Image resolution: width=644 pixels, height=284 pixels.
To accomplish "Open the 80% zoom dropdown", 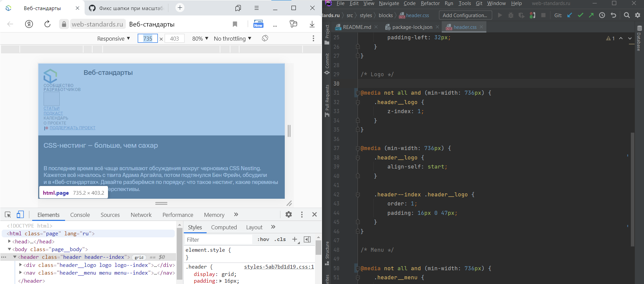I will [x=200, y=39].
